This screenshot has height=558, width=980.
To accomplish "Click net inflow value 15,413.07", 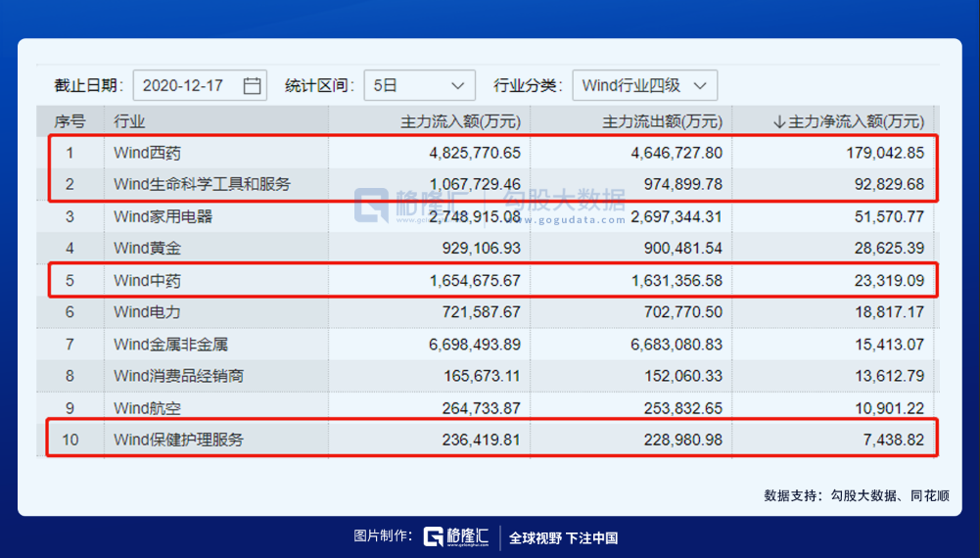I will [889, 345].
